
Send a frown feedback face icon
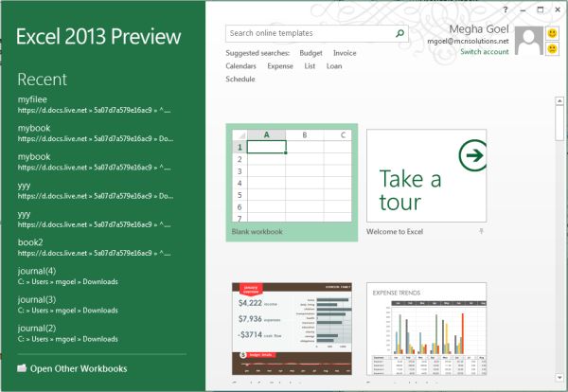point(552,48)
